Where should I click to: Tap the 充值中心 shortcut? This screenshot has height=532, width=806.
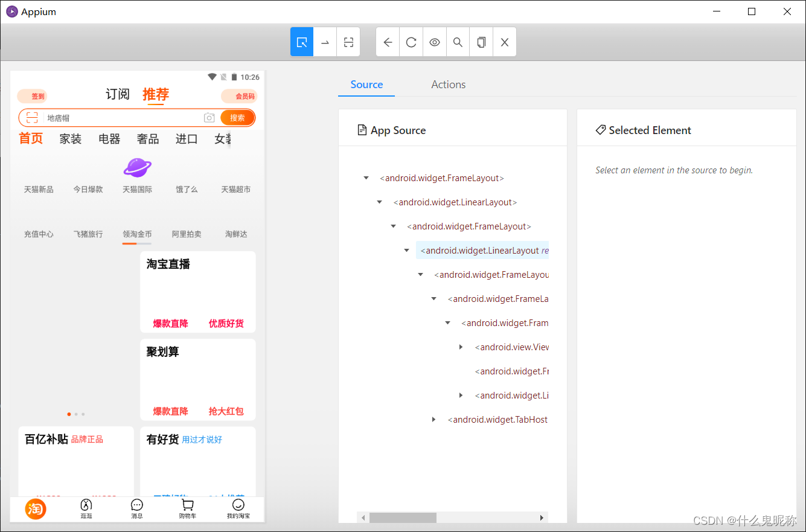click(x=39, y=234)
